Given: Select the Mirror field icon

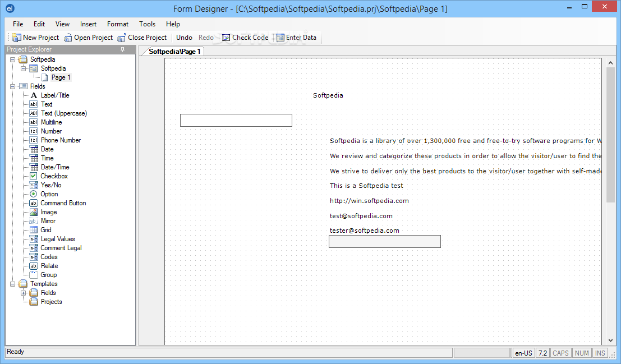Looking at the screenshot, I should click(x=34, y=221).
